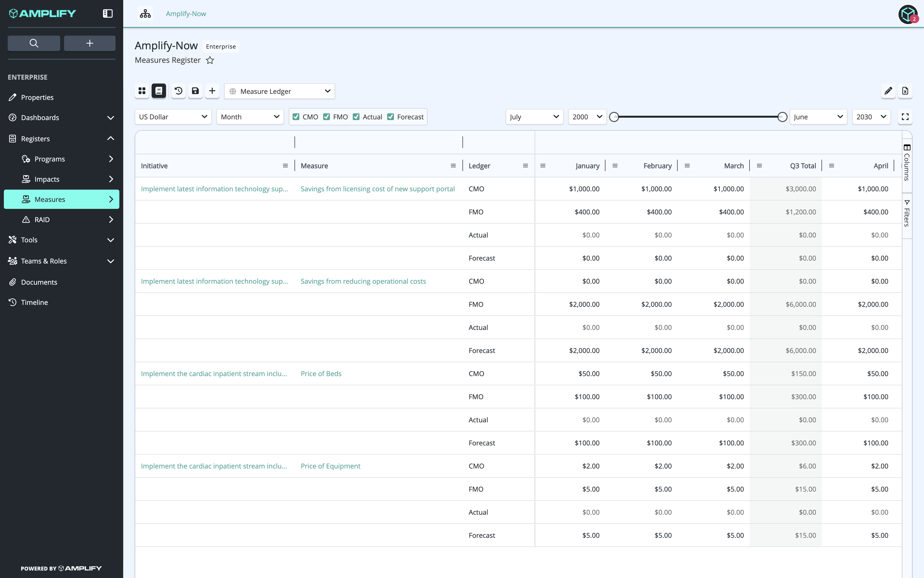Open Savings from licensing cost measure link
This screenshot has height=578, width=924.
click(377, 189)
